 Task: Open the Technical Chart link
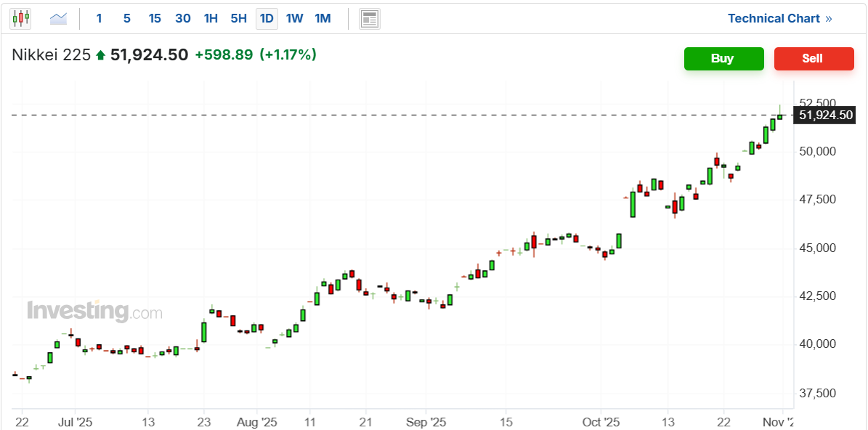click(779, 19)
